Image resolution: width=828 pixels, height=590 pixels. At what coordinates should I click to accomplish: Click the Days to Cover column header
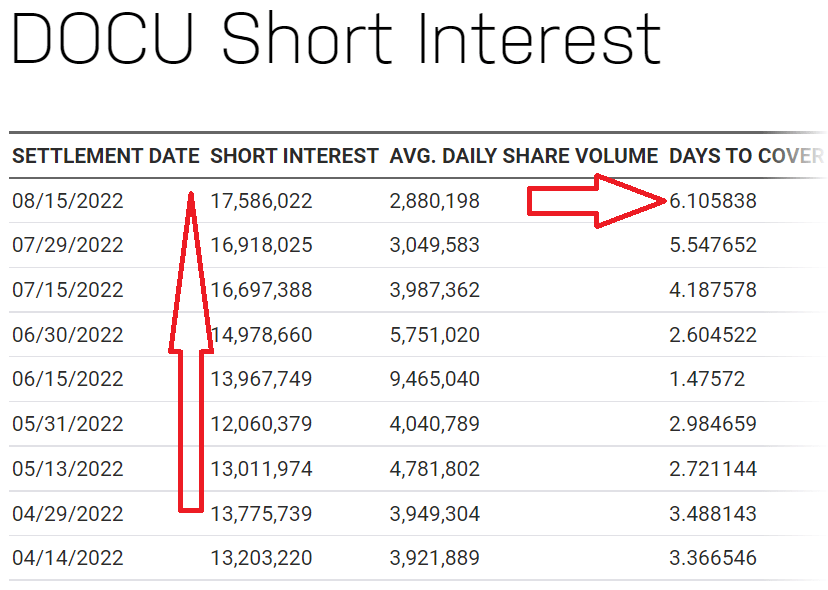[x=745, y=156]
